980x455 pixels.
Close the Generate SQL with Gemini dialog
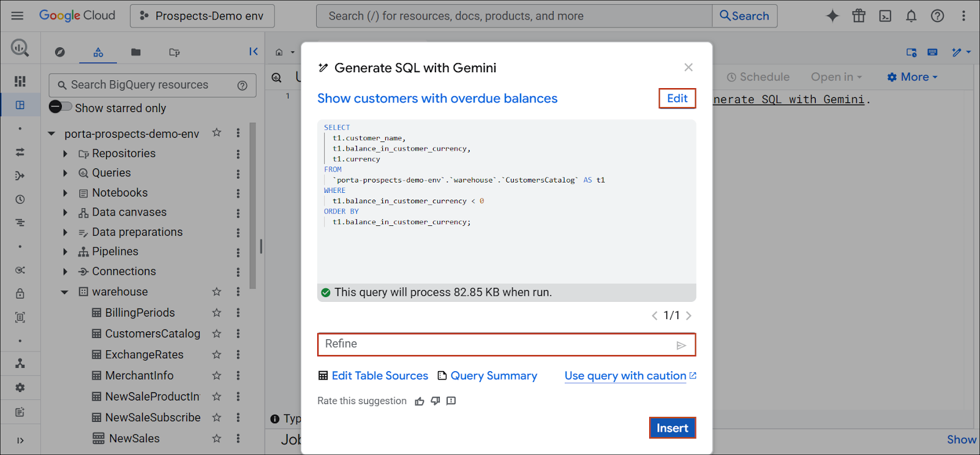coord(688,67)
